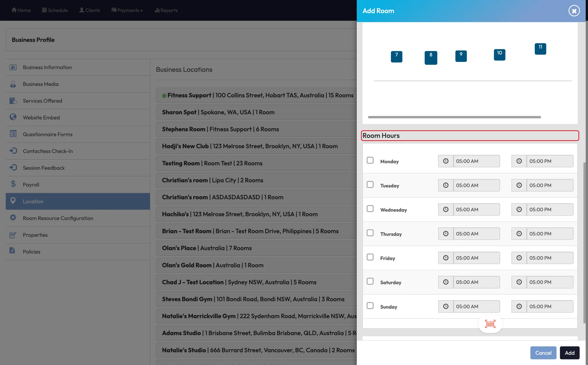Click the horizontal scrollbar under room layout
This screenshot has width=588, height=365.
pos(454,117)
